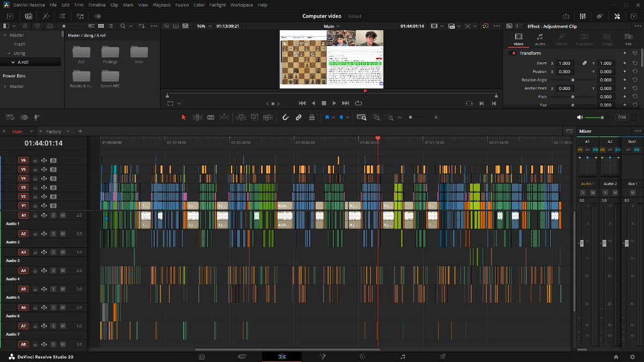
Task: Add a flag using the blue flag icon
Action: pyautogui.click(x=328, y=117)
